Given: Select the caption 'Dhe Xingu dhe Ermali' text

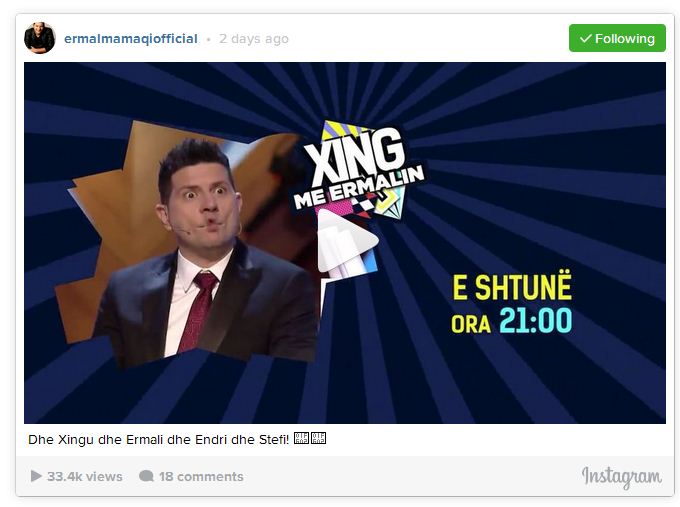Looking at the screenshot, I should (96, 440).
